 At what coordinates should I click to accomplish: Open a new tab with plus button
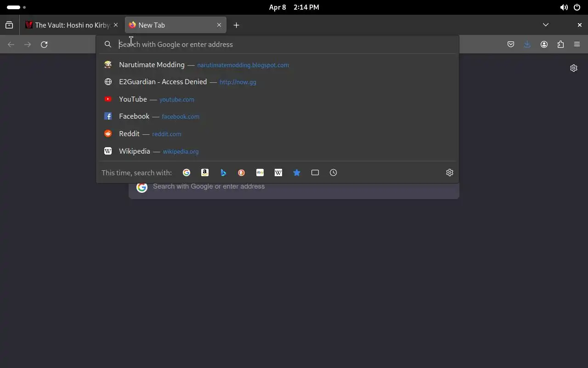click(x=236, y=25)
